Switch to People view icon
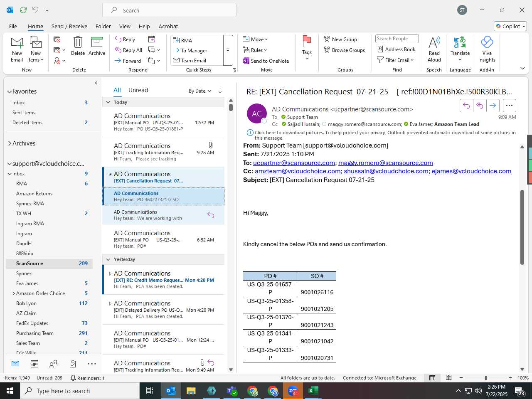The width and height of the screenshot is (532, 399). tap(53, 364)
